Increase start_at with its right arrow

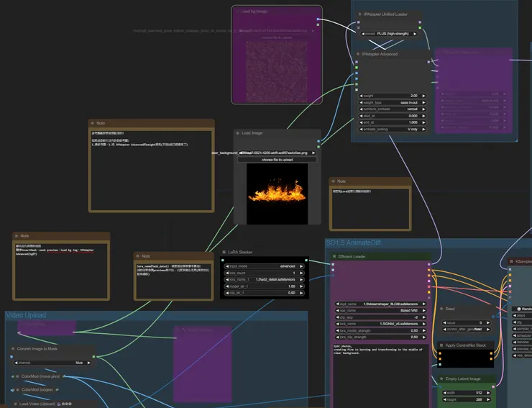pyautogui.click(x=423, y=116)
